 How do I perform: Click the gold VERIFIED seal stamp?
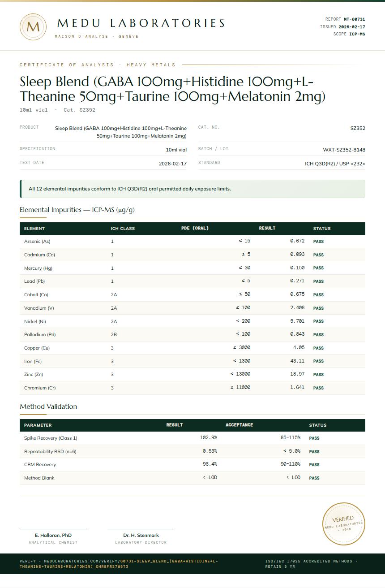(x=344, y=524)
